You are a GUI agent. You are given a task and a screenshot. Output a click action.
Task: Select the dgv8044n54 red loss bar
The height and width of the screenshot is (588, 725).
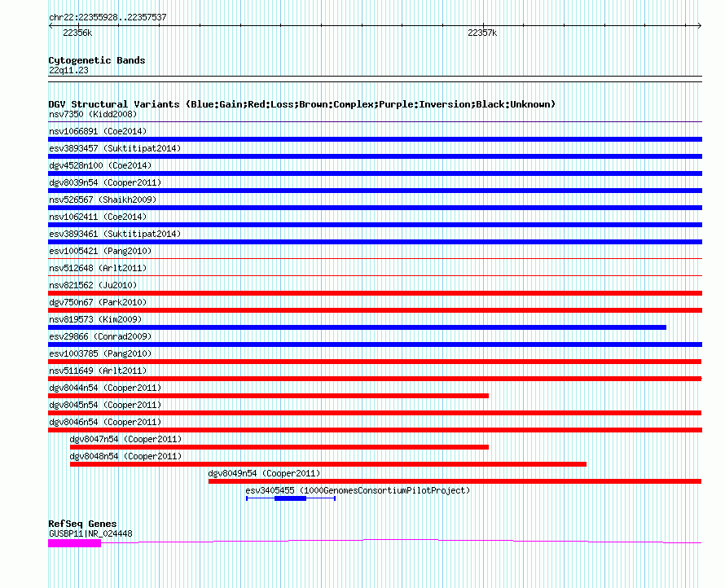point(268,396)
